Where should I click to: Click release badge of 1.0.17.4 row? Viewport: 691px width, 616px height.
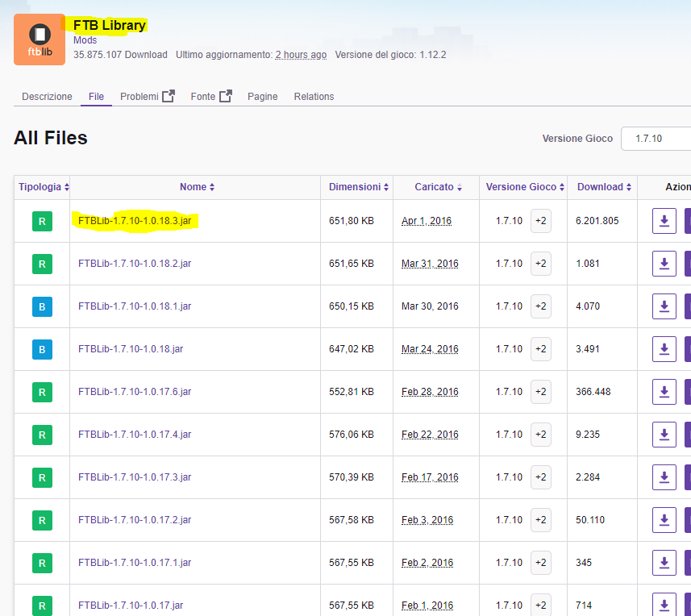click(42, 435)
